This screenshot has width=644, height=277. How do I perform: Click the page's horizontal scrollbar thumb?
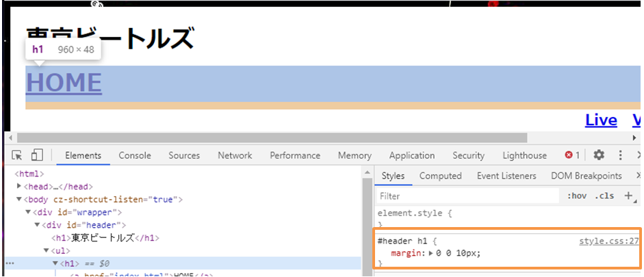tap(274, 138)
